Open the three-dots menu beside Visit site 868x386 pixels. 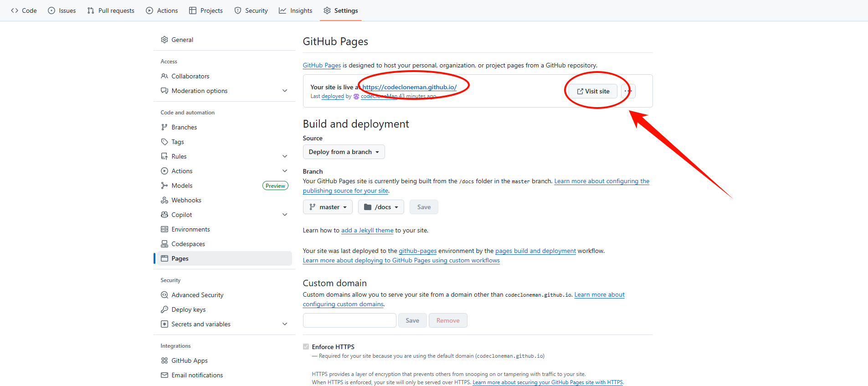(628, 91)
